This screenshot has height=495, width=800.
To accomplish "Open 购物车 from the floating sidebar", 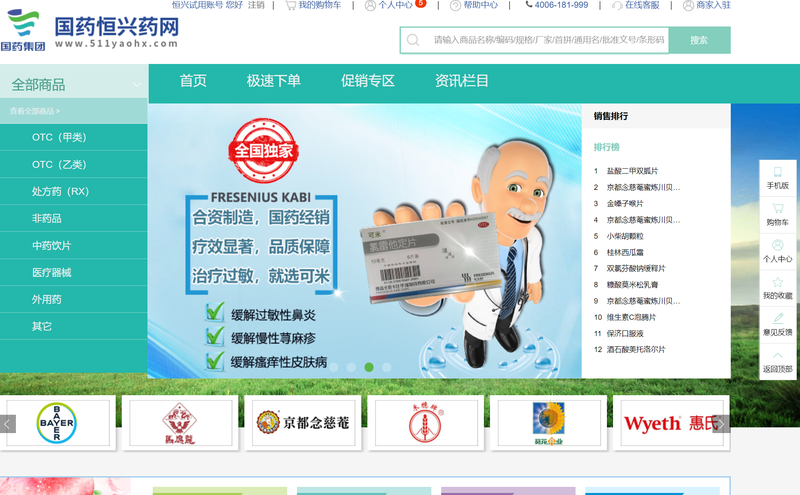I will [778, 215].
